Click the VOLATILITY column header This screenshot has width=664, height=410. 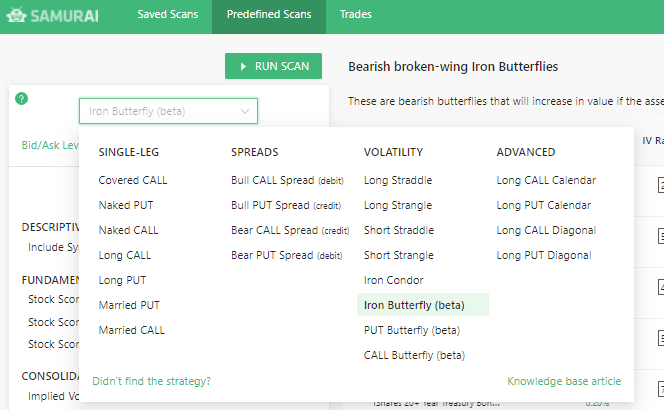[x=393, y=152]
